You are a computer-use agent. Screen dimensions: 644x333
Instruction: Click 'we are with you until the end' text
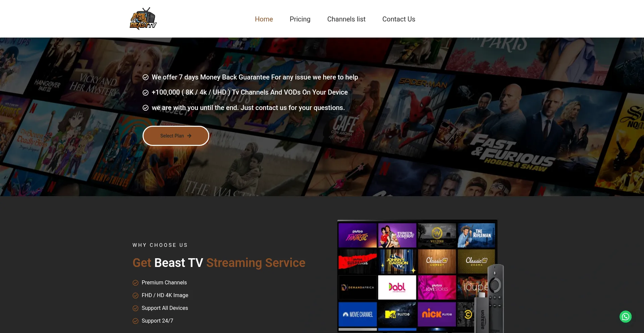pos(248,108)
